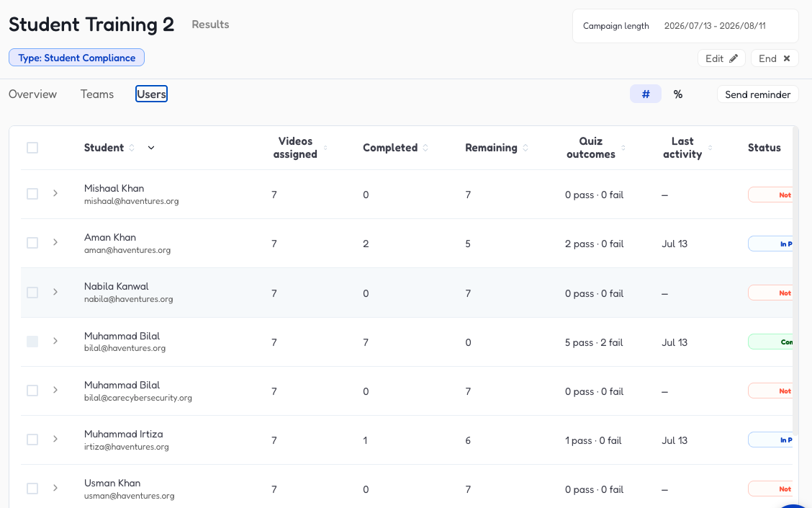
Task: Click the '2 pass · 0 fail' quiz outcome
Action: click(595, 244)
